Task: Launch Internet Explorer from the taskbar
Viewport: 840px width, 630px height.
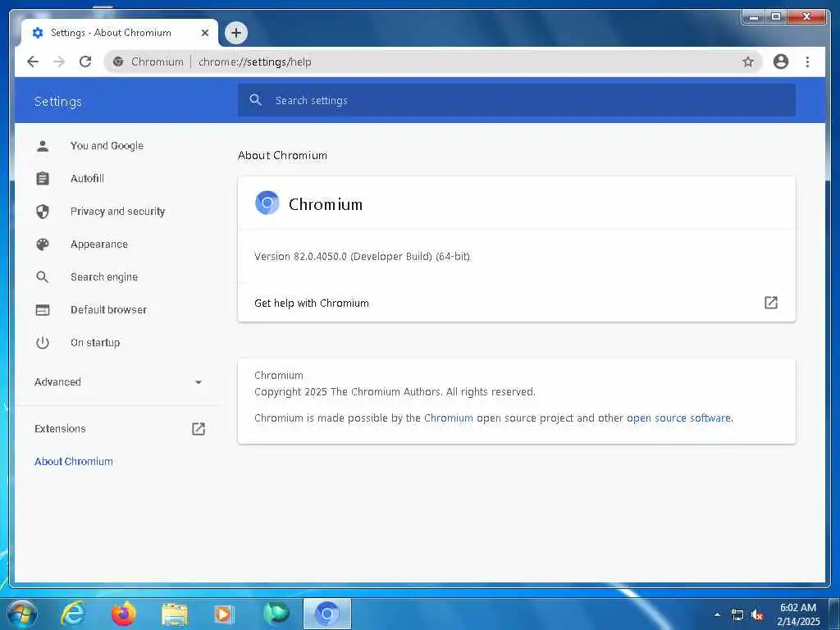Action: [x=73, y=614]
